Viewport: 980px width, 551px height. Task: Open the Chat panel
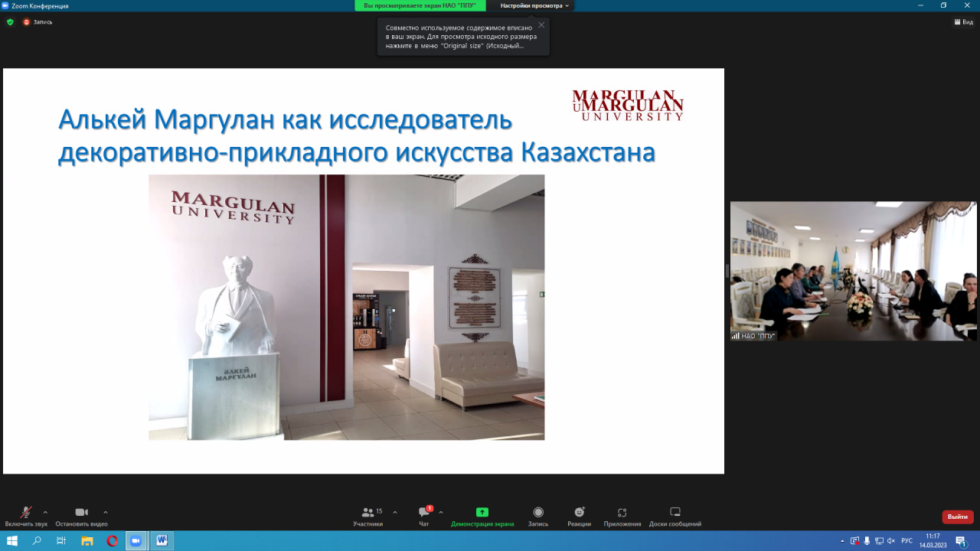pos(423,516)
